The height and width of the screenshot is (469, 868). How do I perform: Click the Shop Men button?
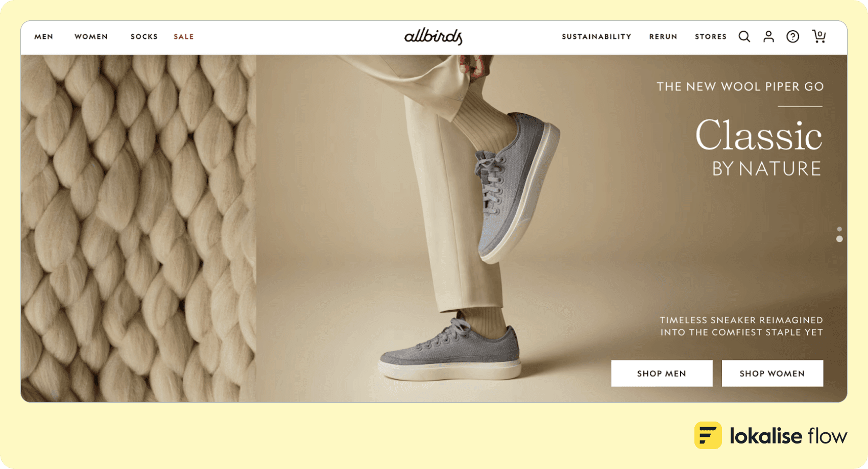(662, 374)
